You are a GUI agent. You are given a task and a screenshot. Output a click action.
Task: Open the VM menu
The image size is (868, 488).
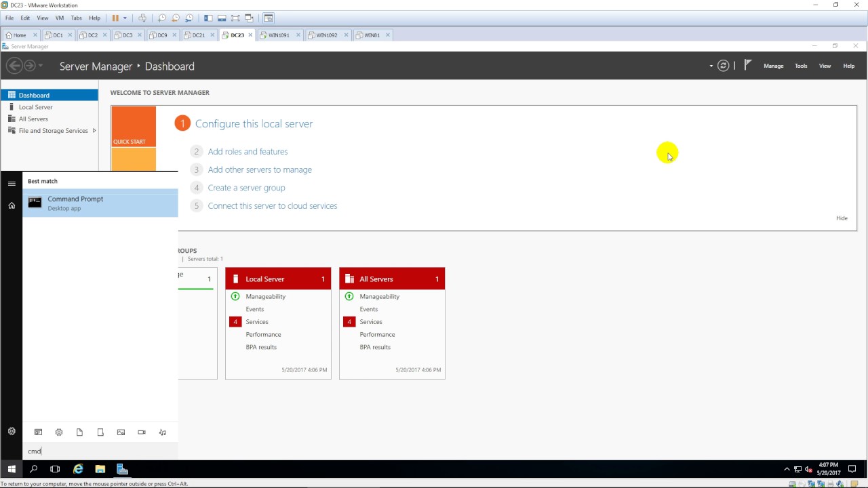59,18
